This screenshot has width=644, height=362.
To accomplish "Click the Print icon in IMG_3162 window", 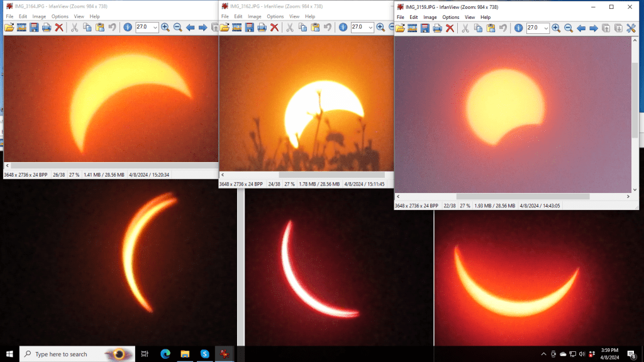I will pyautogui.click(x=262, y=28).
